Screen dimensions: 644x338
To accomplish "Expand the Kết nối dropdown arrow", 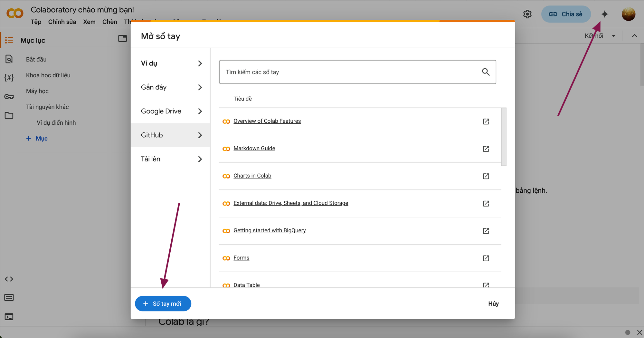I will (614, 36).
